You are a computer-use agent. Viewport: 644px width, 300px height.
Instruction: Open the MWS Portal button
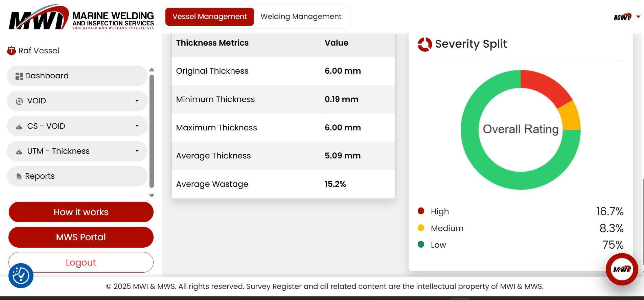tap(81, 237)
